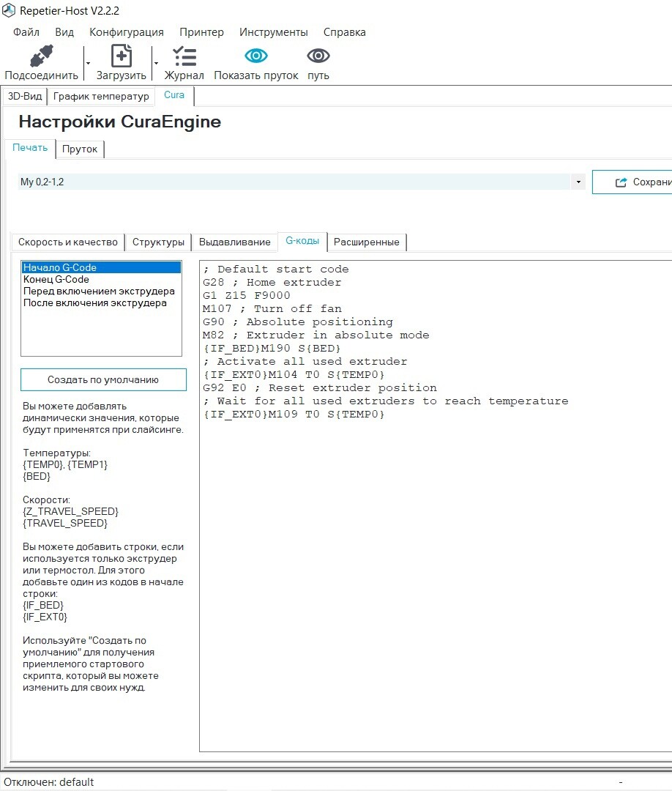This screenshot has width=672, height=791.
Task: Select the Cura tab
Action: 174,94
